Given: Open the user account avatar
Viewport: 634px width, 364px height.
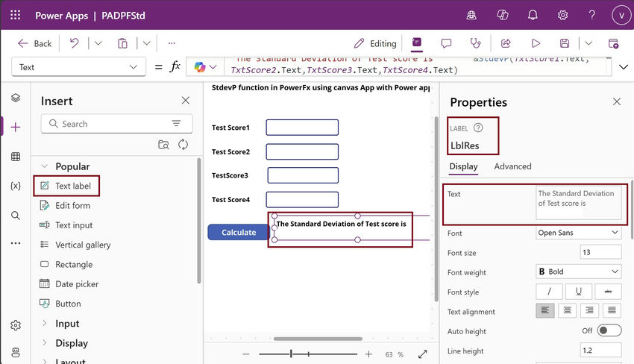Looking at the screenshot, I should pyautogui.click(x=621, y=16).
